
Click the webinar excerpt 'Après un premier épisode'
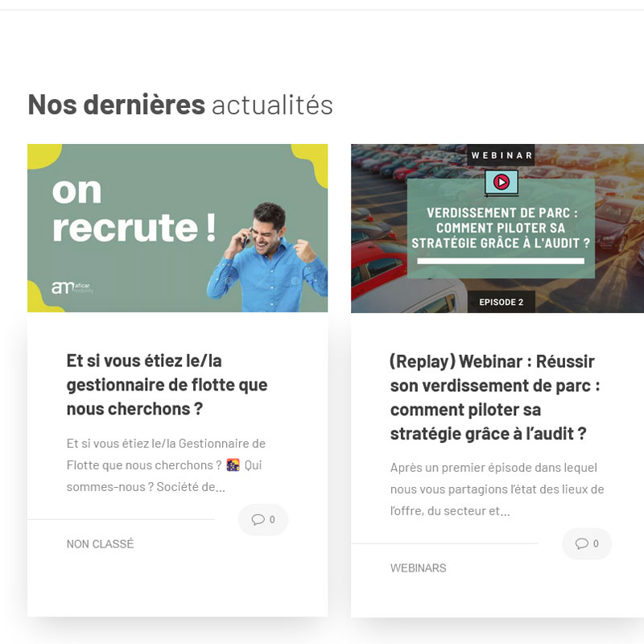click(x=497, y=489)
